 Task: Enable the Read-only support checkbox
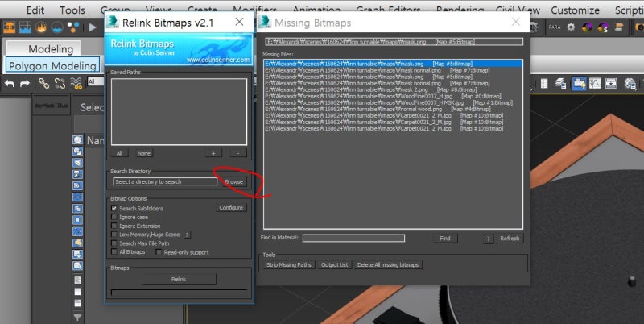(x=159, y=252)
